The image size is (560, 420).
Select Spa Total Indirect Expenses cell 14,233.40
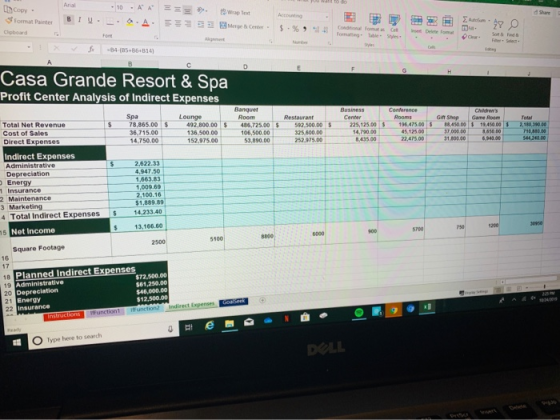[137, 212]
